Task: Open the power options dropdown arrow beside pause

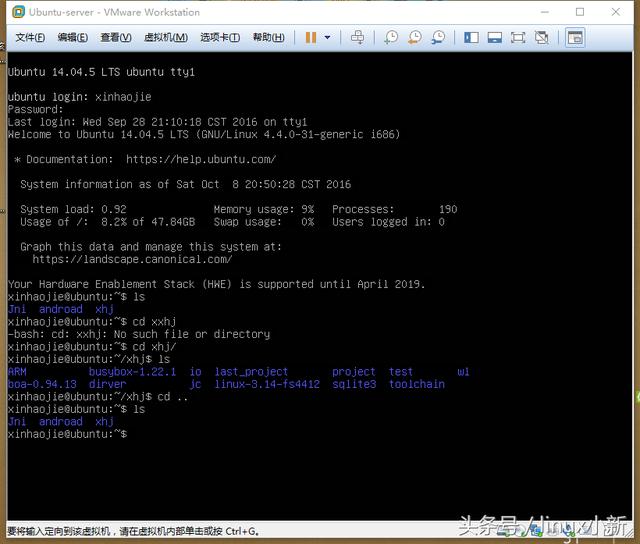Action: click(327, 38)
